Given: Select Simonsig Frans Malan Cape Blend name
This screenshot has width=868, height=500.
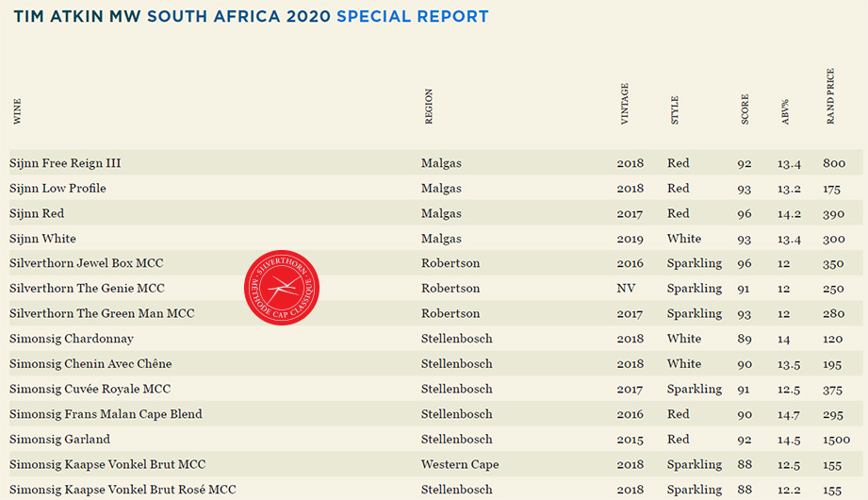Looking at the screenshot, I should [106, 414].
